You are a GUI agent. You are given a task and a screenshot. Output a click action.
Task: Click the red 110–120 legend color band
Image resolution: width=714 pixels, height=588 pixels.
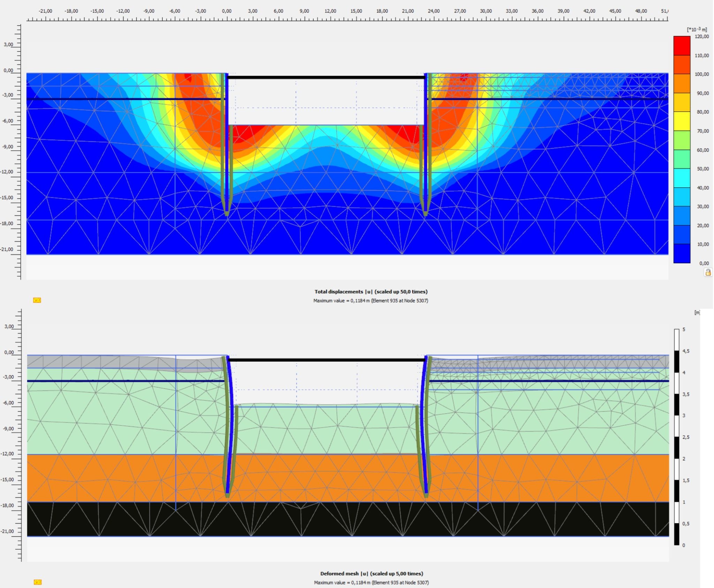[682, 46]
